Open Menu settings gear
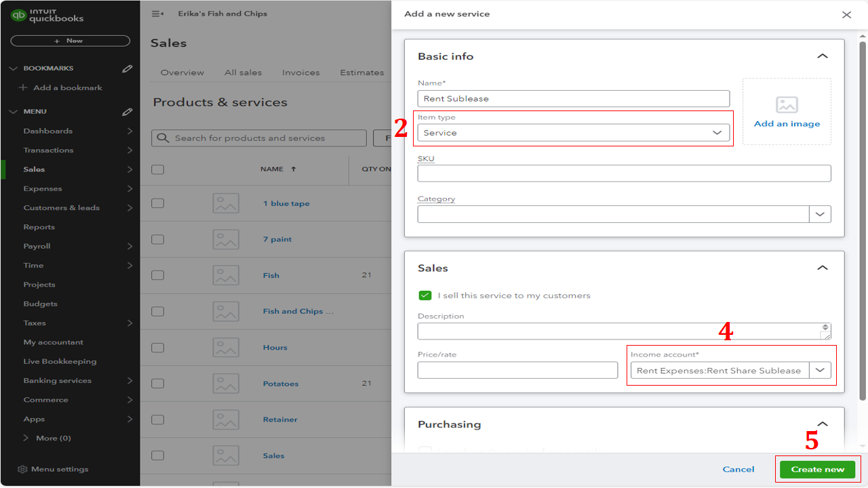The height and width of the screenshot is (488, 868). click(x=22, y=469)
